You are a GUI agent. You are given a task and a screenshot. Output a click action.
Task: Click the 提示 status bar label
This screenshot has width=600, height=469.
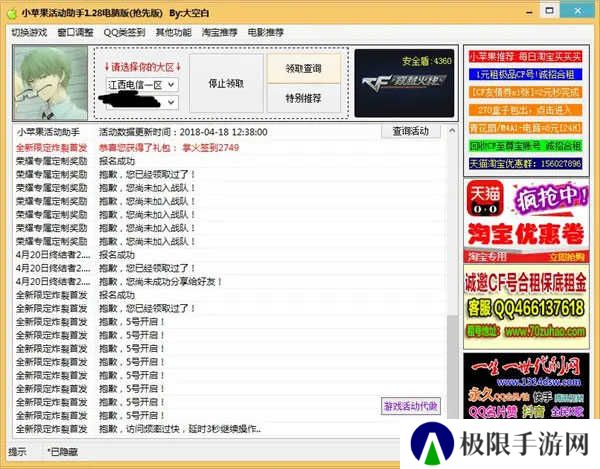(18, 452)
